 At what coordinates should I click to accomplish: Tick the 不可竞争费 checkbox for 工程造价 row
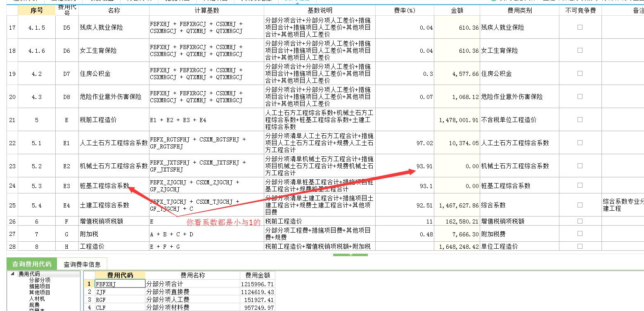point(580,246)
